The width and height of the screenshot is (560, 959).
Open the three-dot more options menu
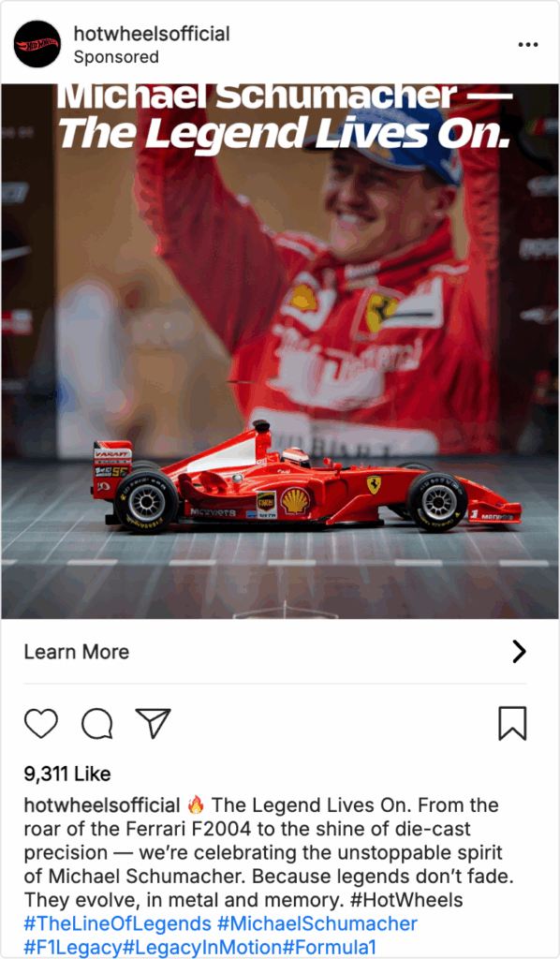pos(527,45)
